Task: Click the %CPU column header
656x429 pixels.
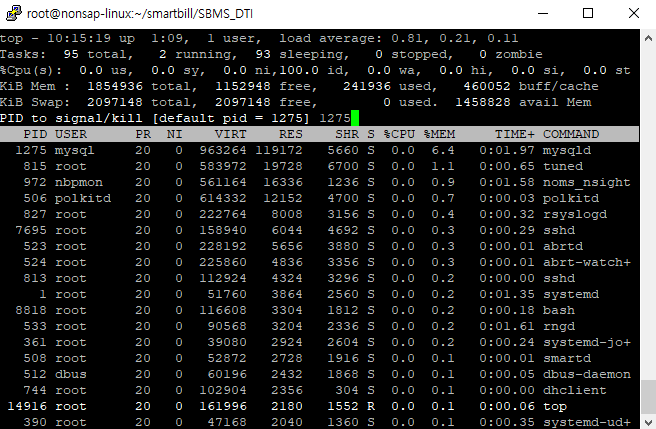Action: [x=399, y=134]
